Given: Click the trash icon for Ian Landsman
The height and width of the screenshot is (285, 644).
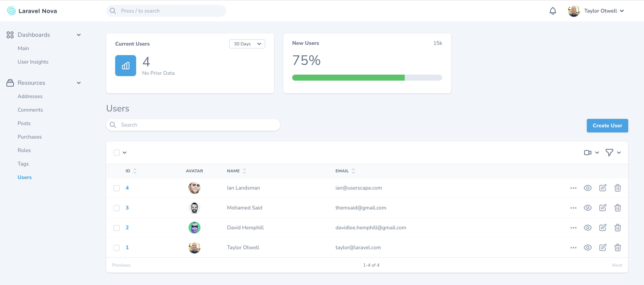Looking at the screenshot, I should [x=618, y=188].
